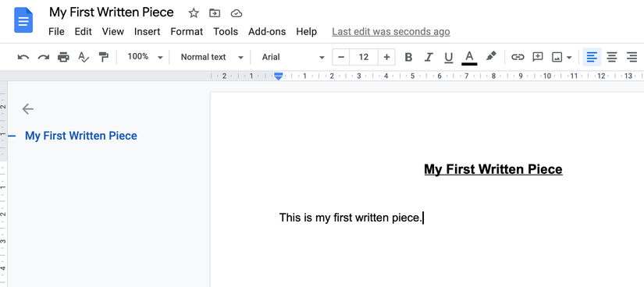This screenshot has height=287, width=644.
Task: Select the blue indent marker on ruler
Action: point(279,76)
